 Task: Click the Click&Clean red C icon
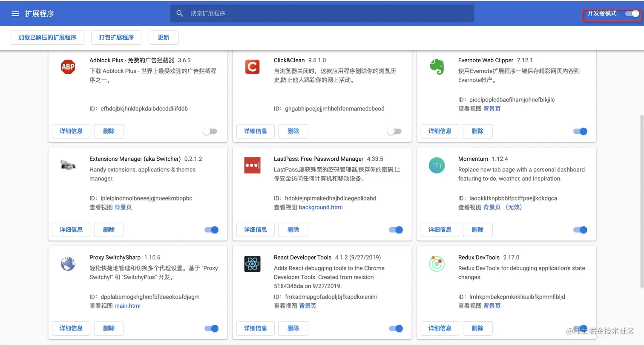(x=253, y=67)
